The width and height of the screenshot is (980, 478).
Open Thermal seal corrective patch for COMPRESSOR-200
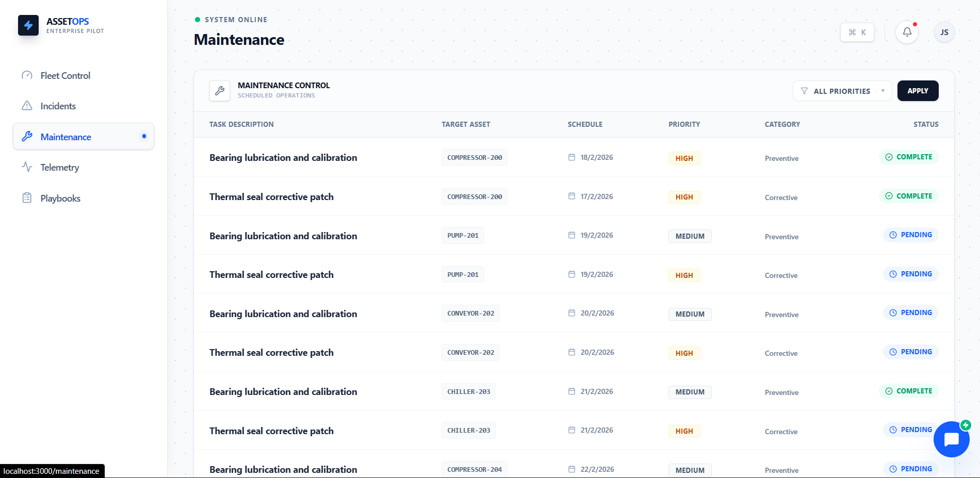coord(271,197)
